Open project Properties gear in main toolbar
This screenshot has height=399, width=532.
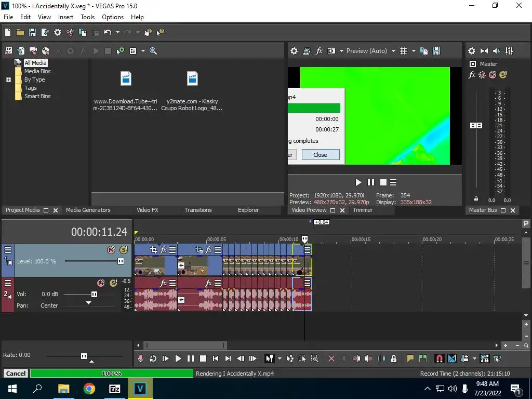58,32
